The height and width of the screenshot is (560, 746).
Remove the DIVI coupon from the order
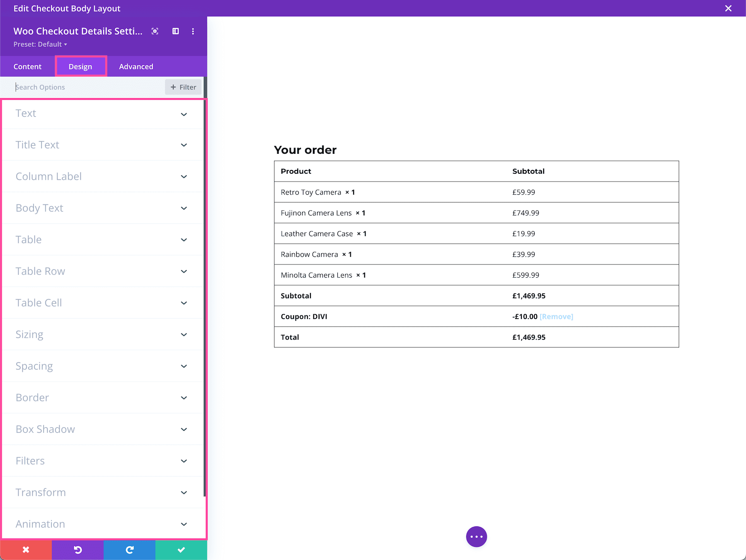(x=556, y=316)
